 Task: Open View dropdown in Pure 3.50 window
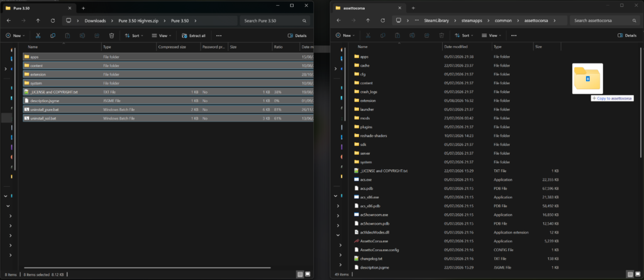162,36
